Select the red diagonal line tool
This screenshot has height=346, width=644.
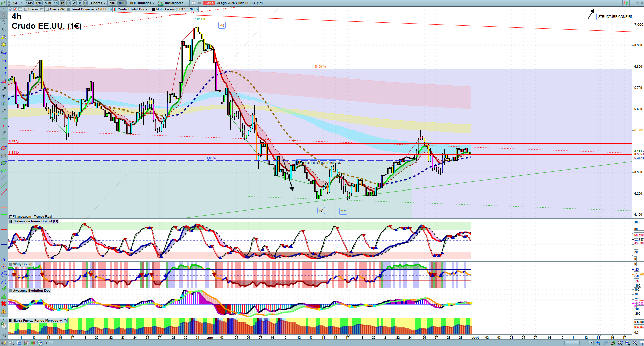coord(4,193)
